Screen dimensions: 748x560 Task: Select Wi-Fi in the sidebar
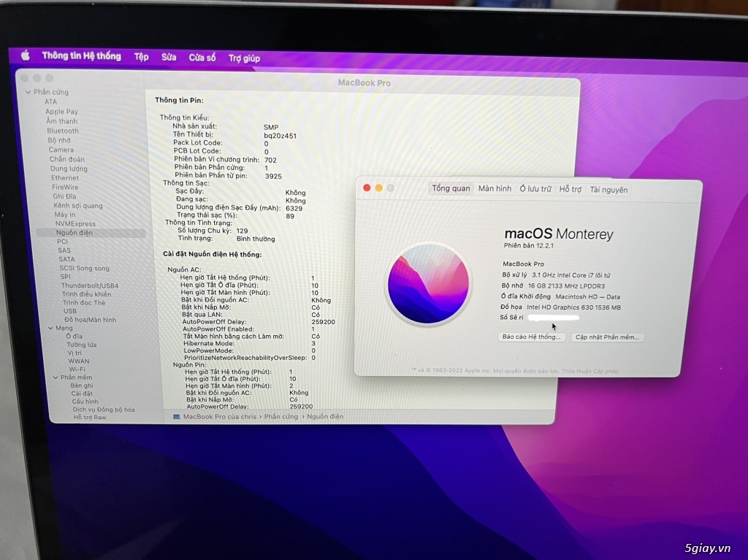pos(77,369)
